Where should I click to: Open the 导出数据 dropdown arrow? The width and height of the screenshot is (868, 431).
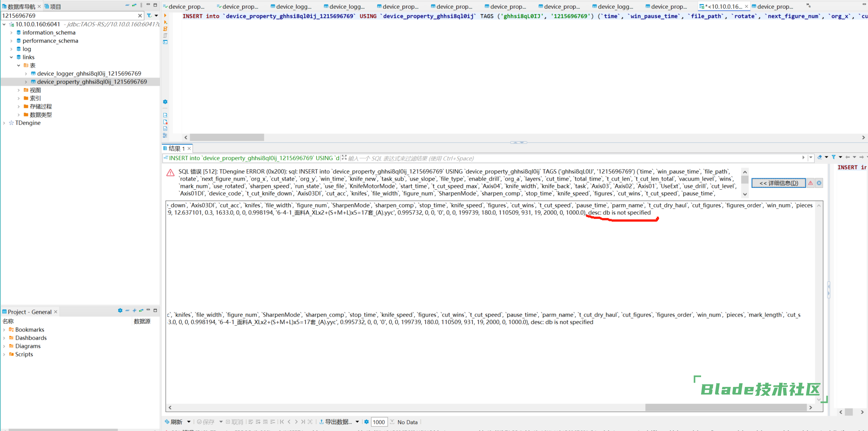(357, 422)
